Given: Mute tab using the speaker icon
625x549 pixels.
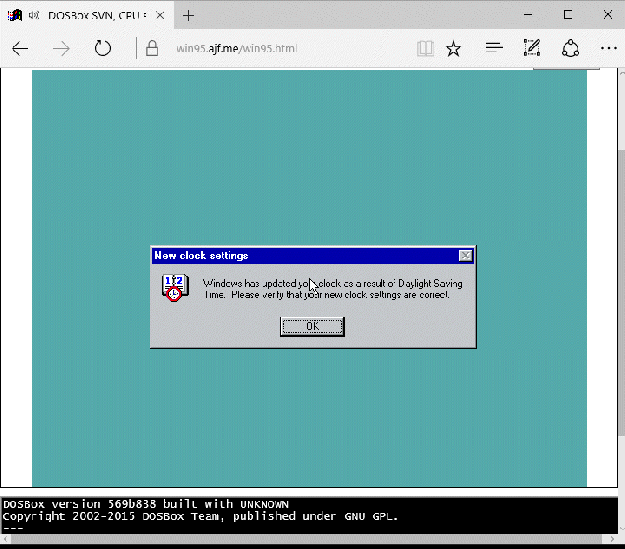Looking at the screenshot, I should tap(34, 16).
